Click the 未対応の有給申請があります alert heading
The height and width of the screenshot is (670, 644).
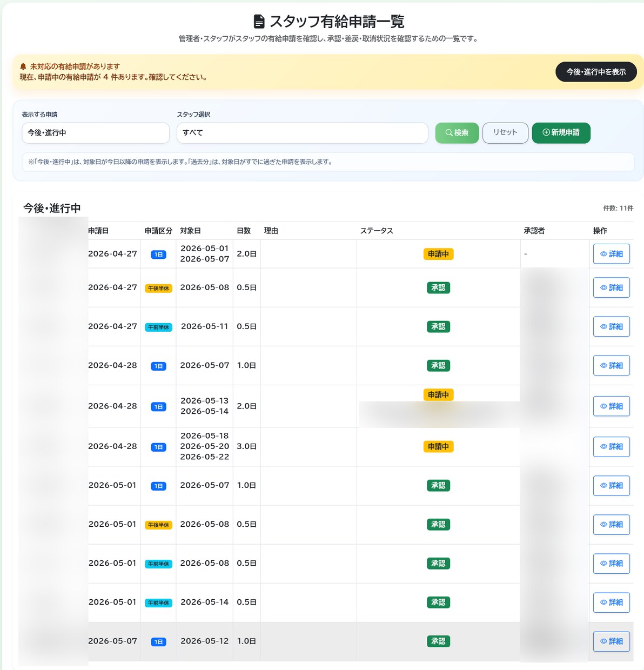tap(75, 66)
